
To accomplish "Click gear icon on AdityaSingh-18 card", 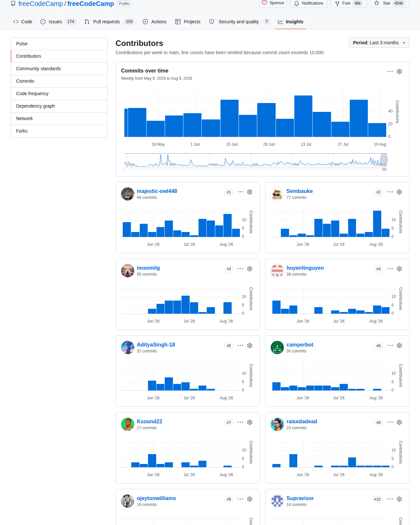I will 250,346.
